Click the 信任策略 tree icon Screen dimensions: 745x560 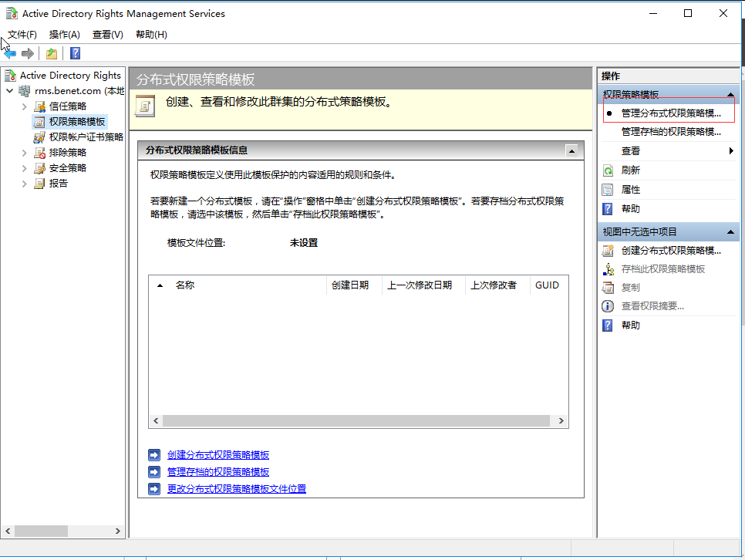pos(39,106)
